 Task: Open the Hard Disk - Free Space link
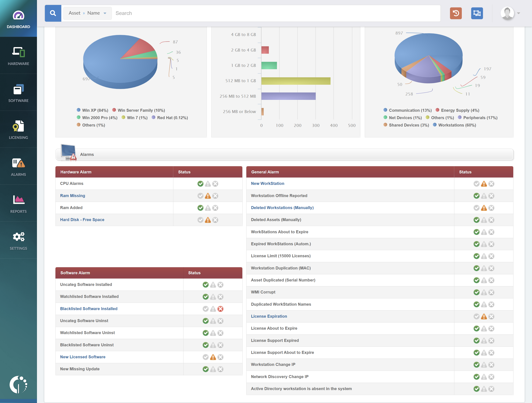[x=82, y=220]
